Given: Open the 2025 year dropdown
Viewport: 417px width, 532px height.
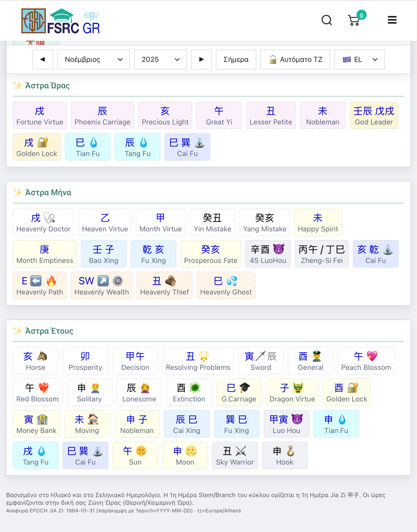Looking at the screenshot, I should point(160,60).
